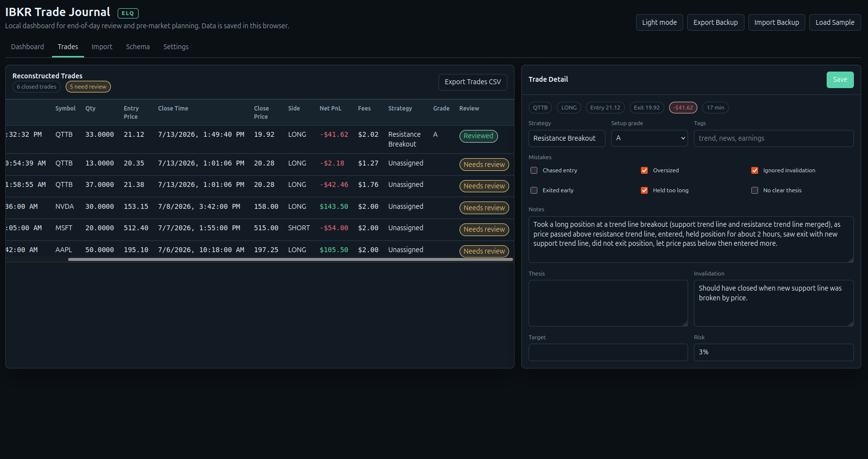Click the '6 closed trades' pill

click(36, 87)
